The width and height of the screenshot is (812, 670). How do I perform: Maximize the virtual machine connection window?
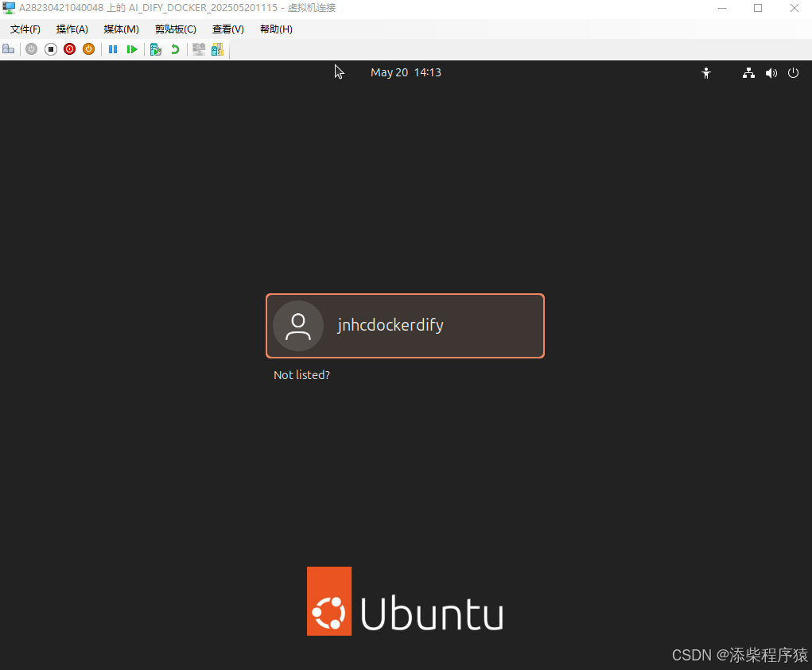point(758,8)
